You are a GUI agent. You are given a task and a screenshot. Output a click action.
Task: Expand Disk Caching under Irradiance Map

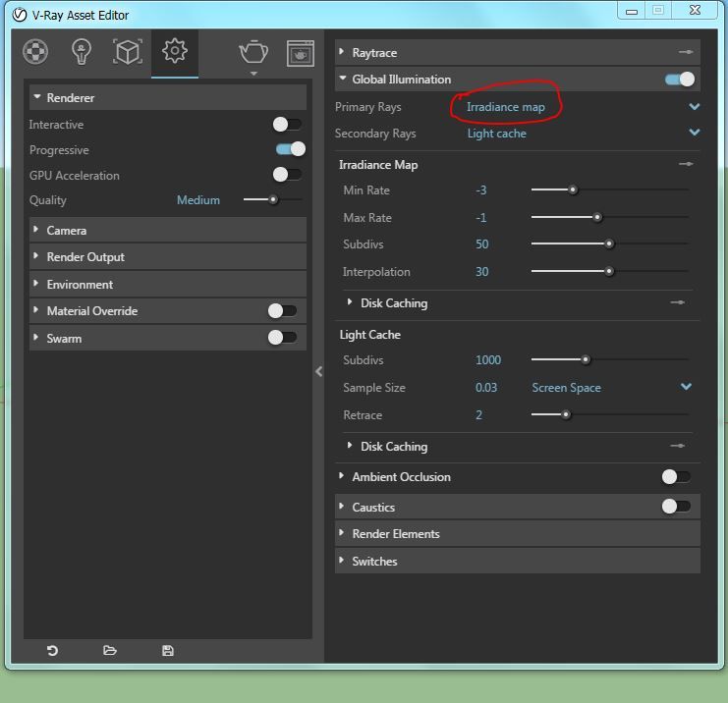pos(349,302)
